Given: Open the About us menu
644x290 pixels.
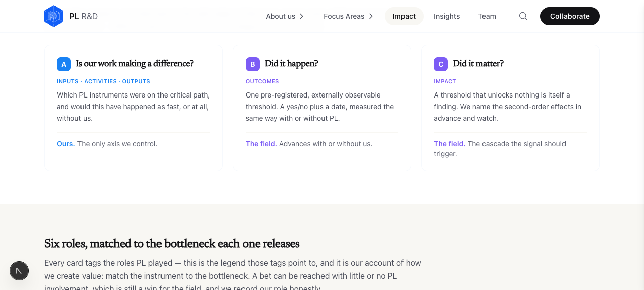Looking at the screenshot, I should (x=285, y=16).
